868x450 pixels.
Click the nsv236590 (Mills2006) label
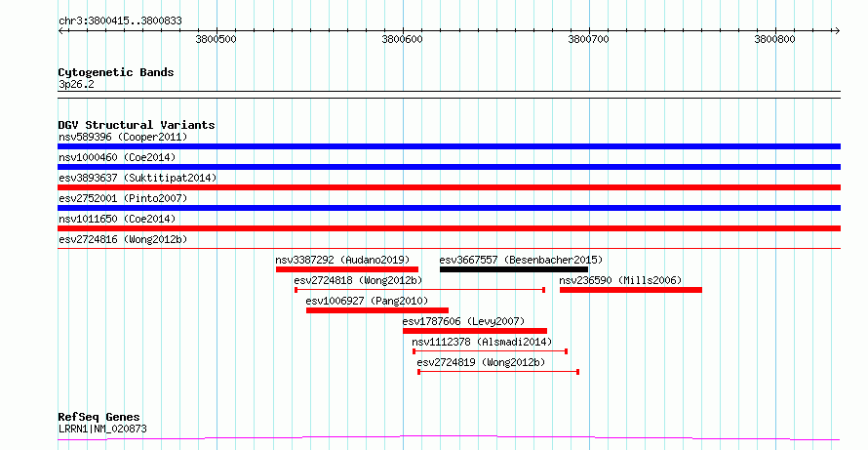[x=620, y=280]
